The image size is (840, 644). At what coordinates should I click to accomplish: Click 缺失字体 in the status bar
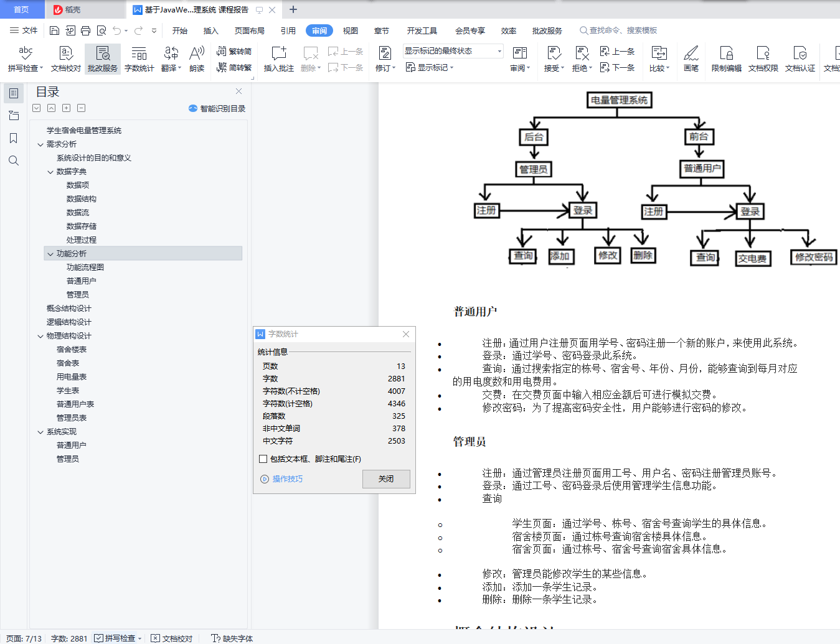click(x=232, y=638)
